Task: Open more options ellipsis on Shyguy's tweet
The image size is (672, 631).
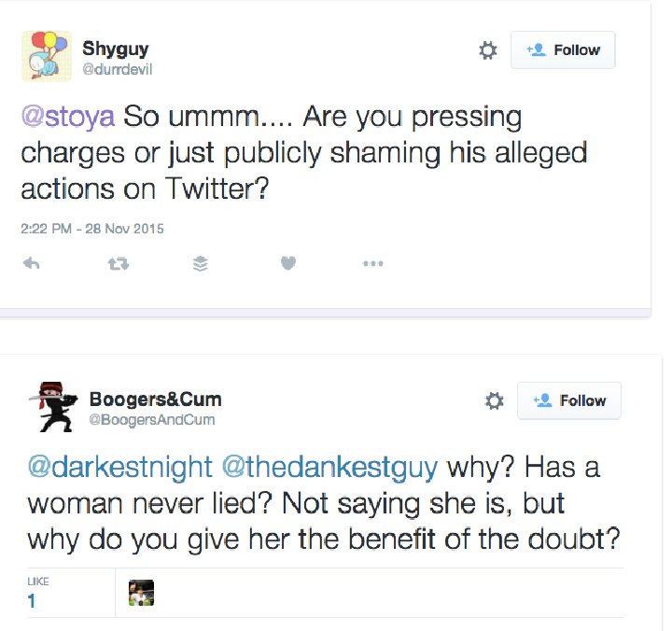Action: 372,263
